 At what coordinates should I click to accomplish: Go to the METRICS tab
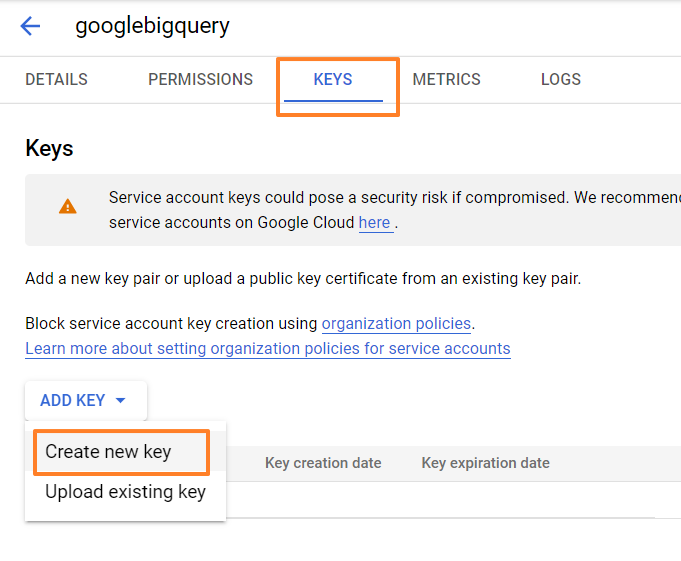[446, 80]
